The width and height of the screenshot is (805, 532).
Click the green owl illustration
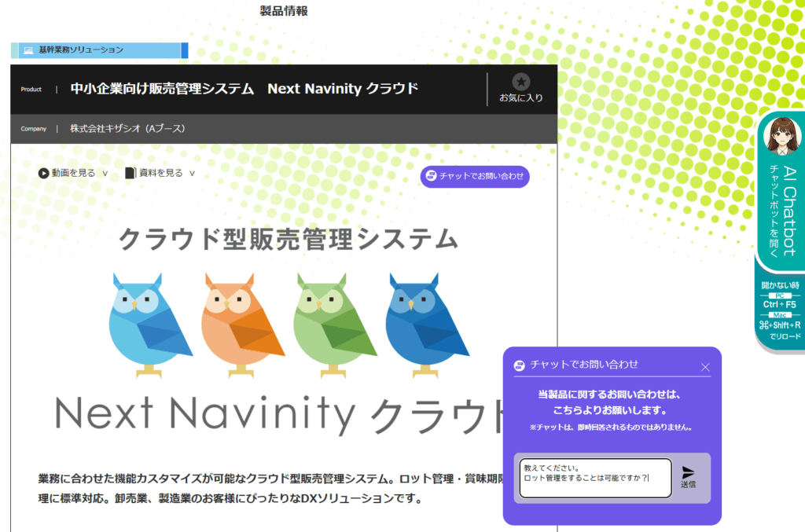point(335,325)
